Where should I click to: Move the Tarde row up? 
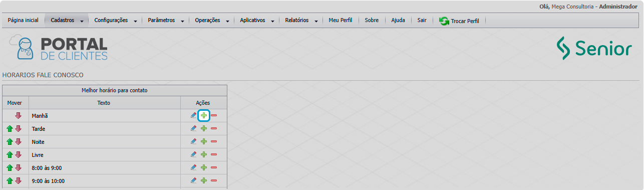10,129
